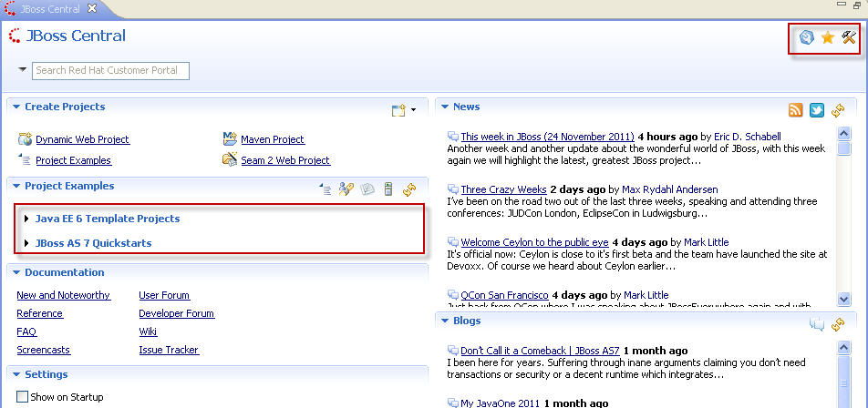Click the Maven Project icon
Viewport: 868px width, 408px height.
pyautogui.click(x=230, y=138)
